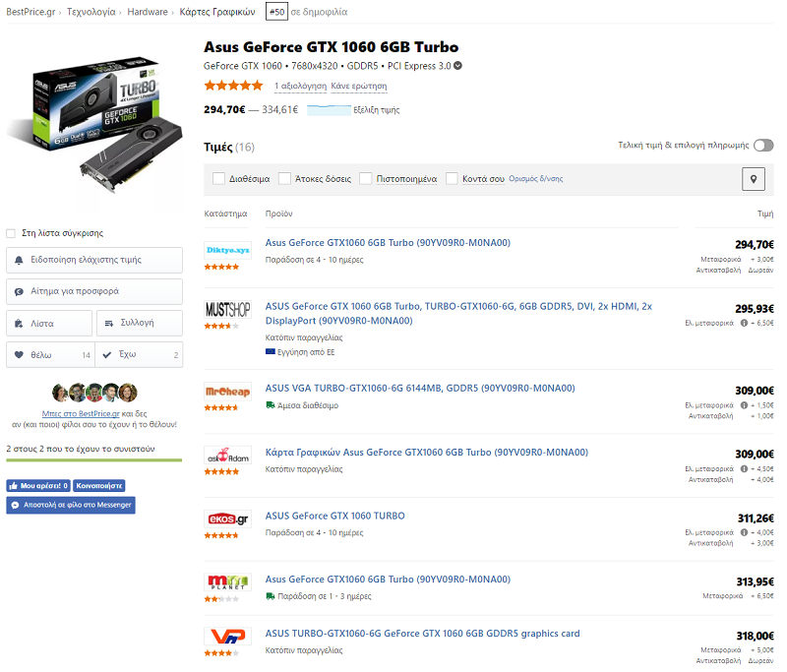Click the Facebook Μου αρέσει button
787x672 pixels.
click(38, 486)
